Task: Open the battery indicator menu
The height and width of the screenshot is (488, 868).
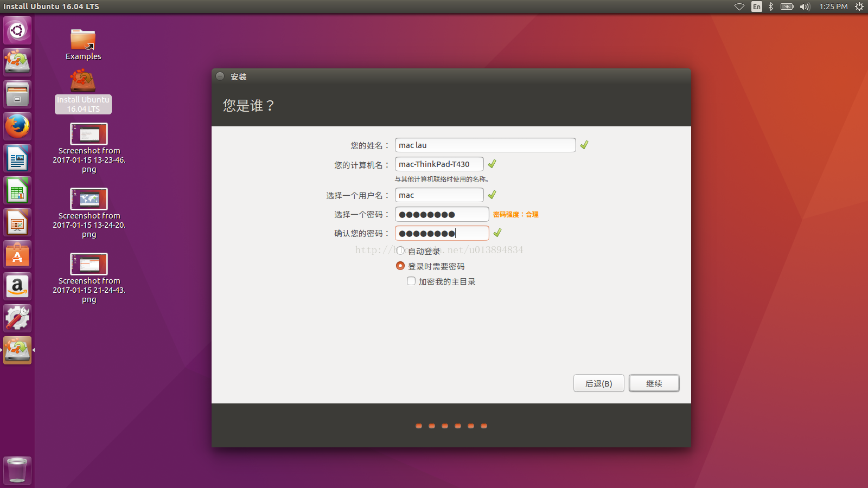Action: coord(787,7)
